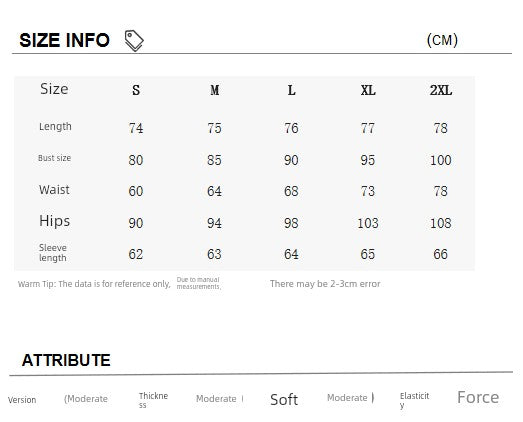The image size is (523, 422).
Task: Click the SIZE INFO heading
Action: [x=64, y=40]
